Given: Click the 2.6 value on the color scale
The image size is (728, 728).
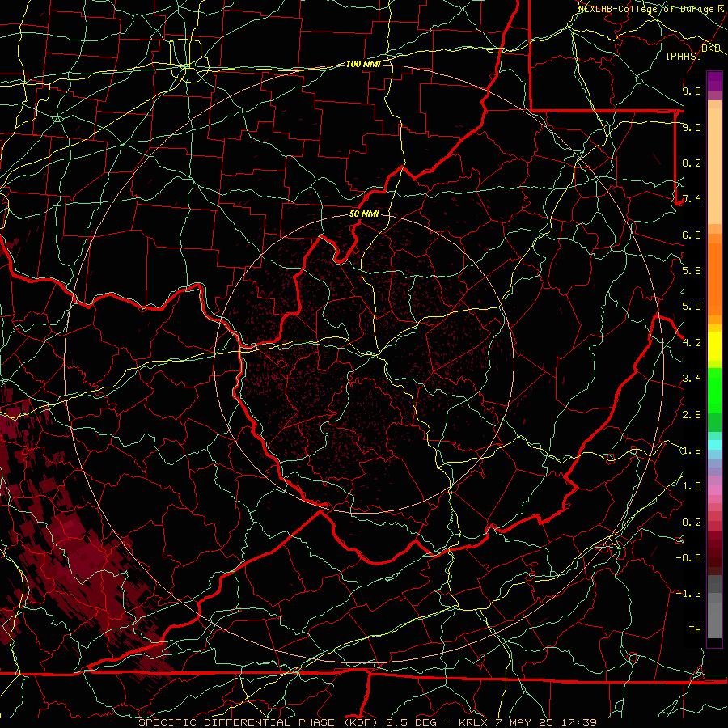Looking at the screenshot, I should (x=692, y=415).
